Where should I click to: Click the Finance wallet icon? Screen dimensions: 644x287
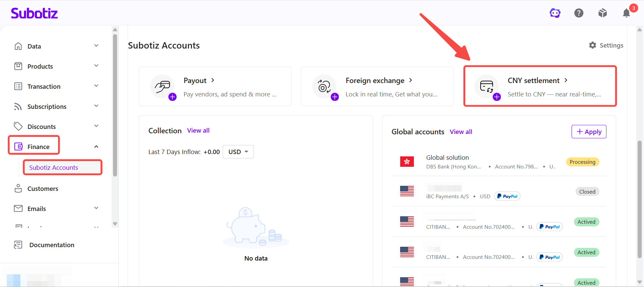point(18,146)
